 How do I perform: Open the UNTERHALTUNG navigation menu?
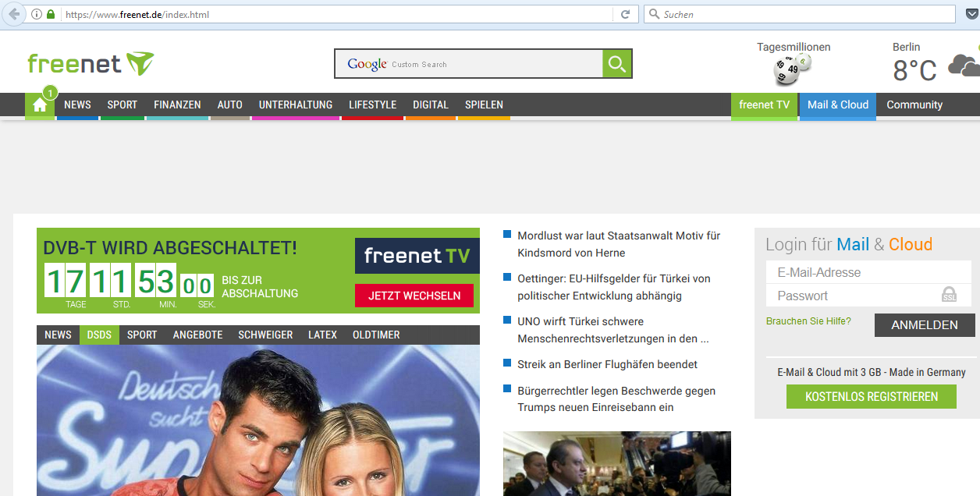[x=296, y=105]
